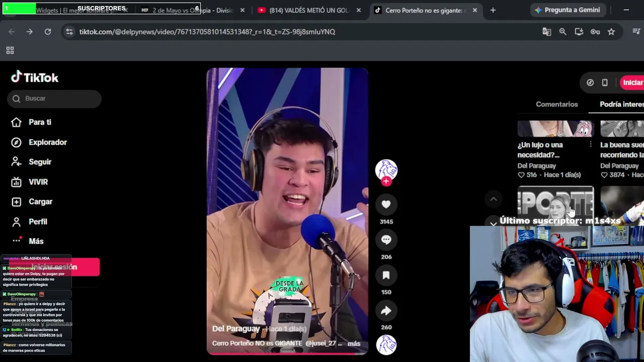This screenshot has height=362, width=644.
Task: Select the 'Cerro Porteño no es gigante' tab
Action: click(x=425, y=10)
